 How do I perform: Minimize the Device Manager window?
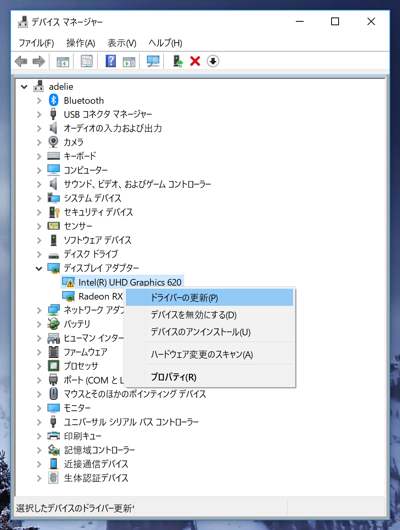click(x=300, y=22)
